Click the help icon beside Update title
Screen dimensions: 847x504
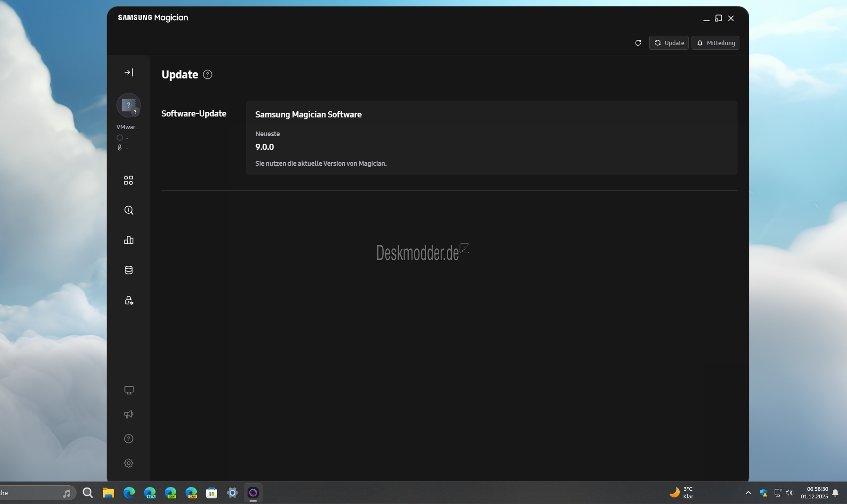click(208, 75)
